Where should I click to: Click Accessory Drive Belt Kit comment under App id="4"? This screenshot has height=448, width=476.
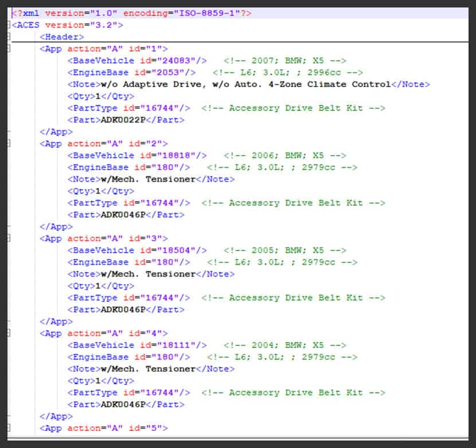point(293,392)
